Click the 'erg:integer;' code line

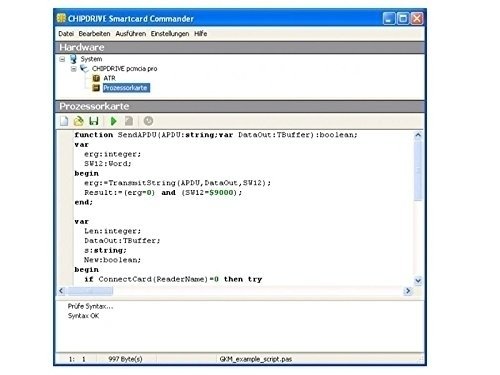pyautogui.click(x=113, y=154)
